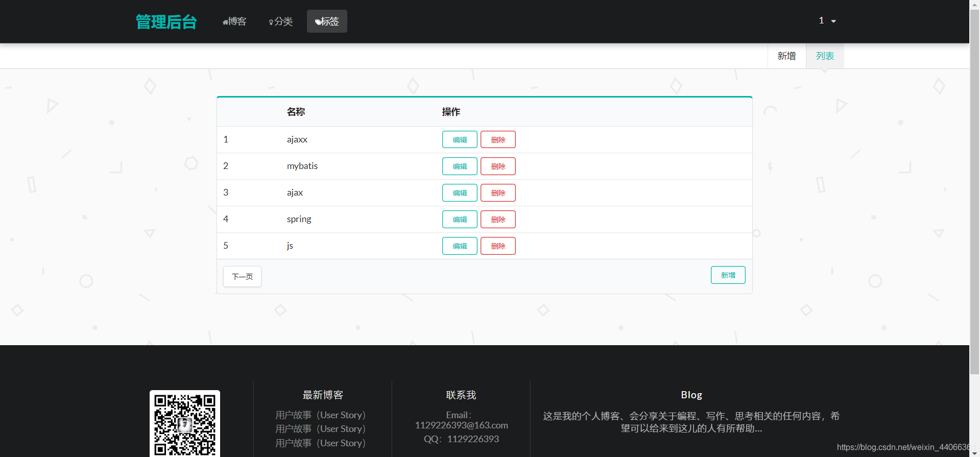This screenshot has width=980, height=457.
Task: Edit the spring tag
Action: tap(460, 219)
